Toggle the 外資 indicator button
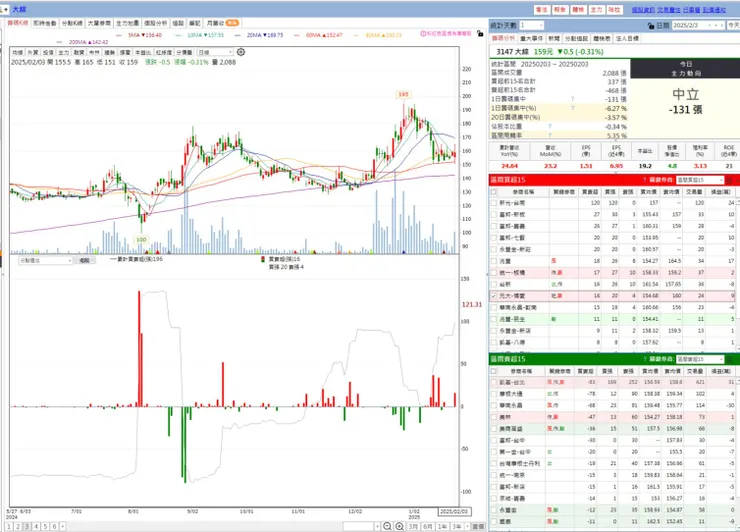This screenshot has width=740, height=532. point(33,52)
